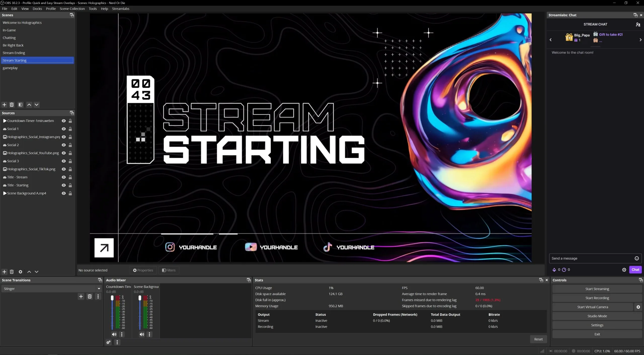Screen dimensions: 644x355
Task: Open the Tools menu
Action: (93, 9)
